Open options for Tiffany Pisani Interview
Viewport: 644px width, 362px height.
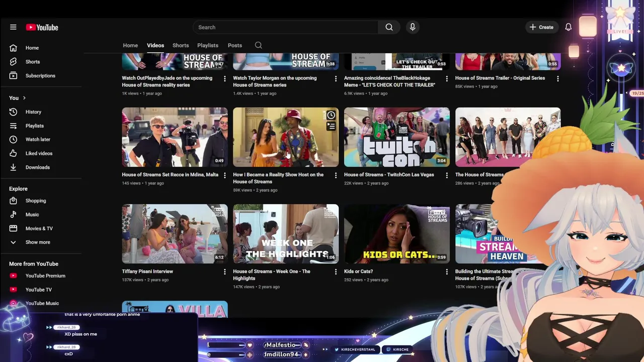point(224,271)
